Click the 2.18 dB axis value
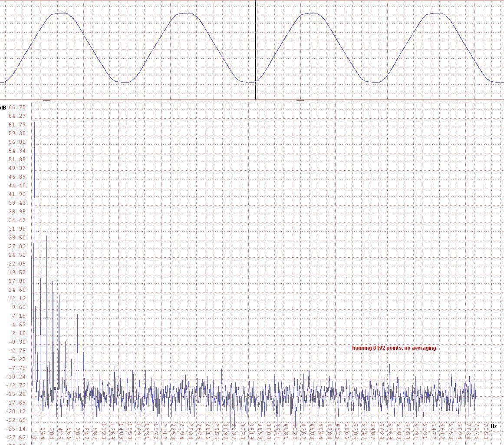Viewport: 504px width, 445px height. tap(19, 333)
